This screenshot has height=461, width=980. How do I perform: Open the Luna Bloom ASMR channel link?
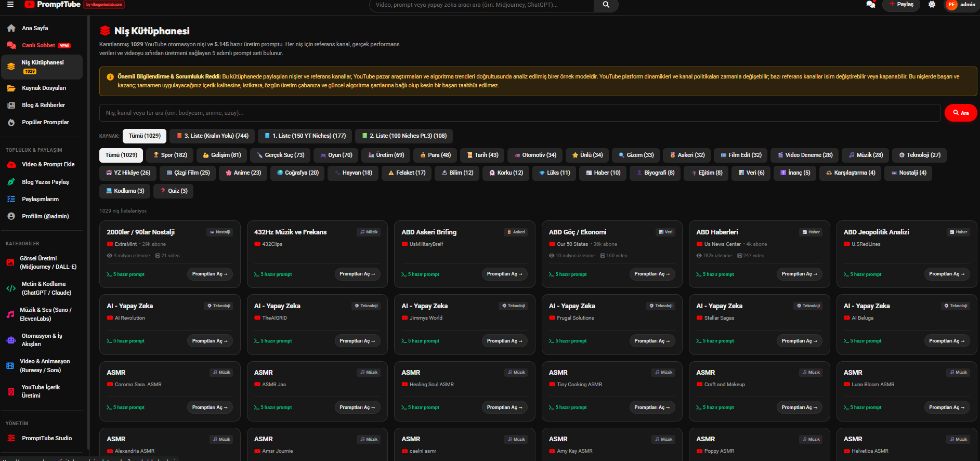pyautogui.click(x=873, y=385)
